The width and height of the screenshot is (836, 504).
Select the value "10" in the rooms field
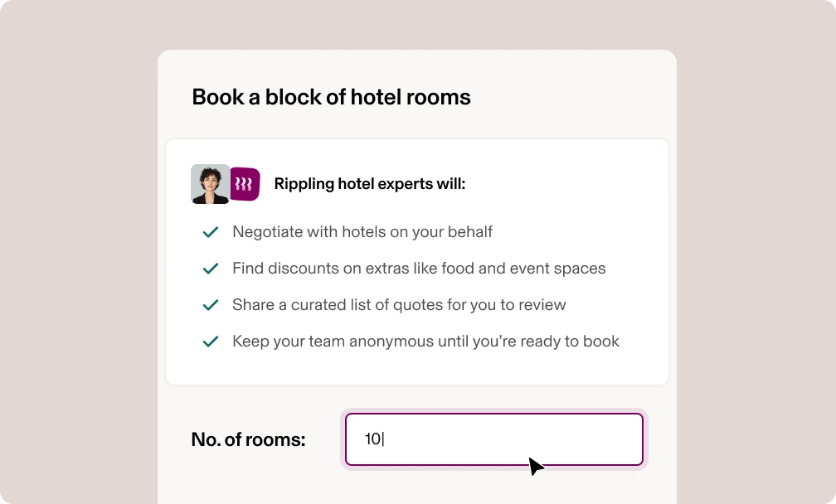pyautogui.click(x=372, y=439)
